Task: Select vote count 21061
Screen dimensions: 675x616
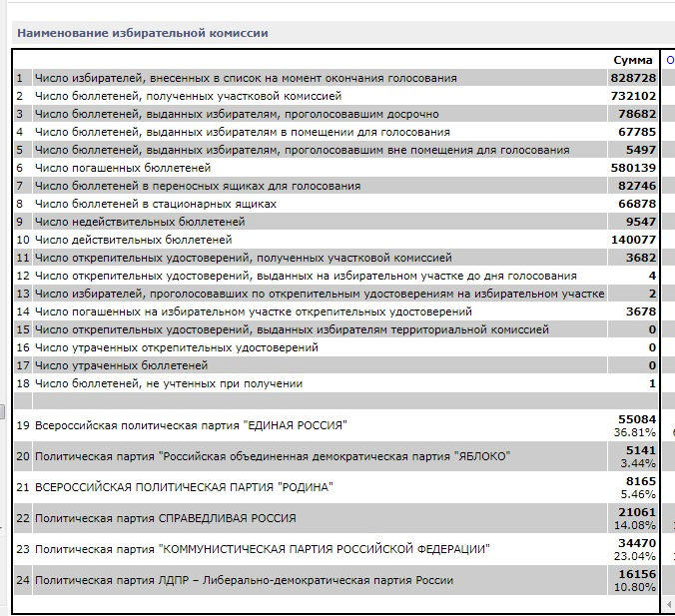Action: [637, 512]
